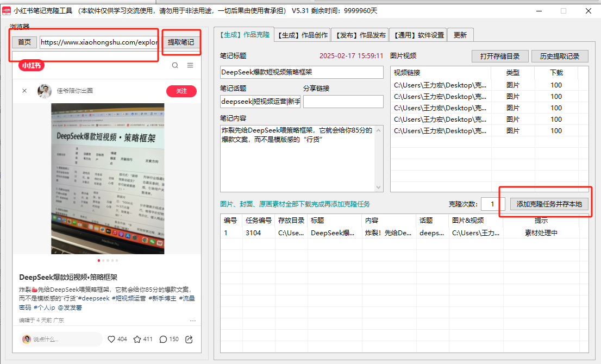
Task: Select the 【通用】软件设置 tab
Action: [x=419, y=35]
